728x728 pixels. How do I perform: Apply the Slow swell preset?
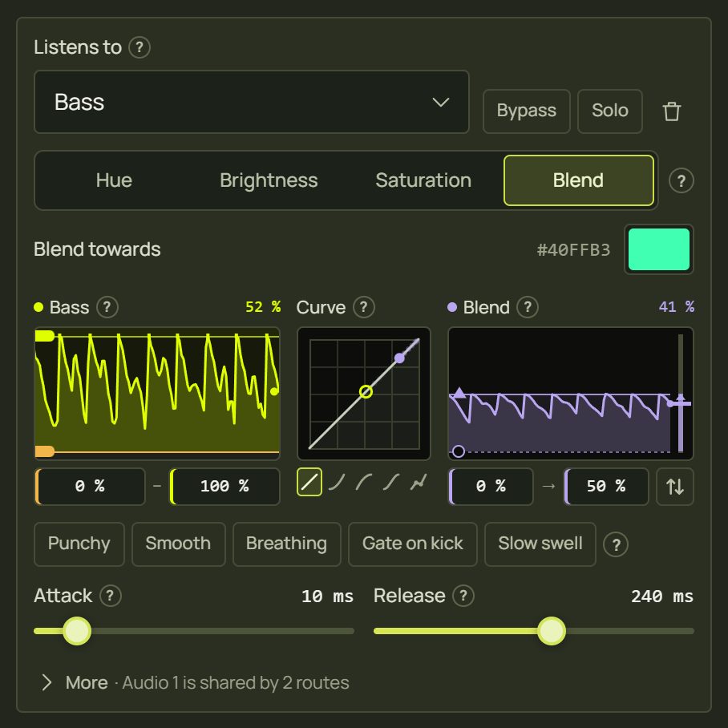click(x=540, y=544)
